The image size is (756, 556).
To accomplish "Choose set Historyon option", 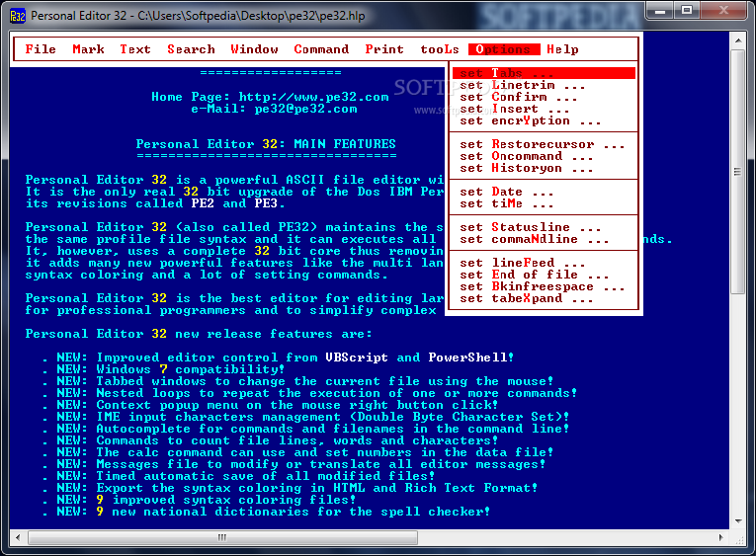I will point(544,168).
